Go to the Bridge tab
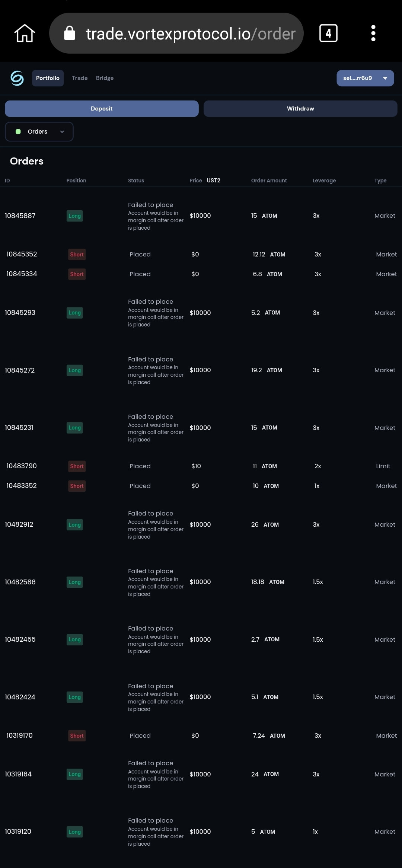Image resolution: width=402 pixels, height=868 pixels. click(105, 78)
